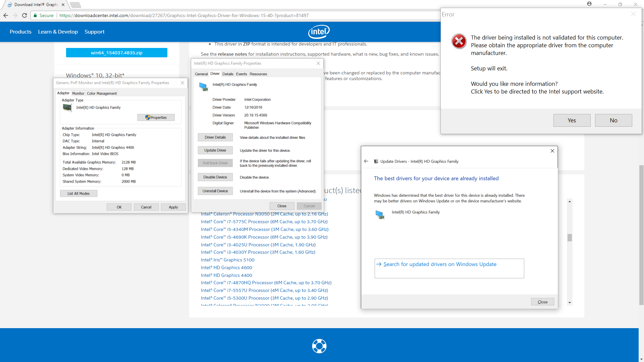Open the Products menu
Screen dimensions: 644x362
20,32
